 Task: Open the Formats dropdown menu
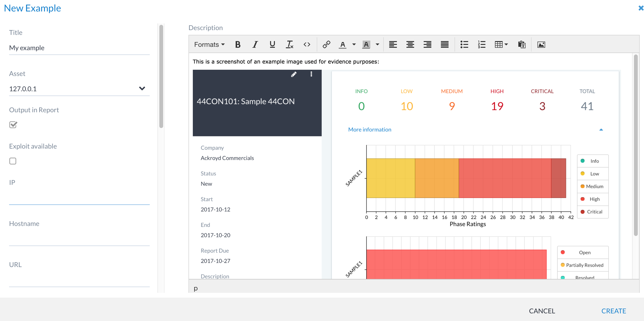(x=209, y=44)
